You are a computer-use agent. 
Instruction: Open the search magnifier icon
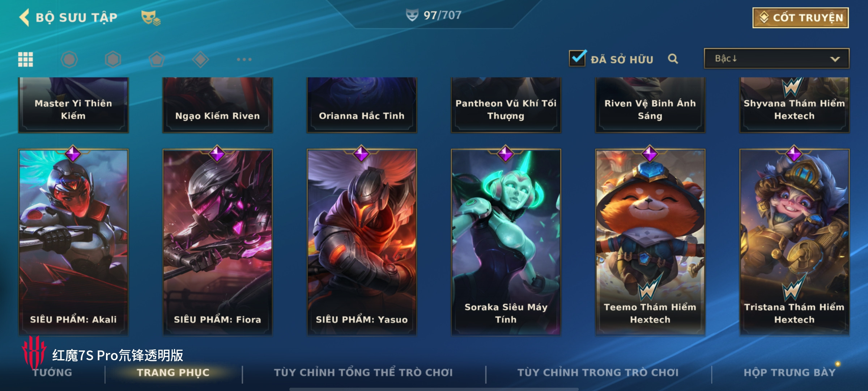673,59
